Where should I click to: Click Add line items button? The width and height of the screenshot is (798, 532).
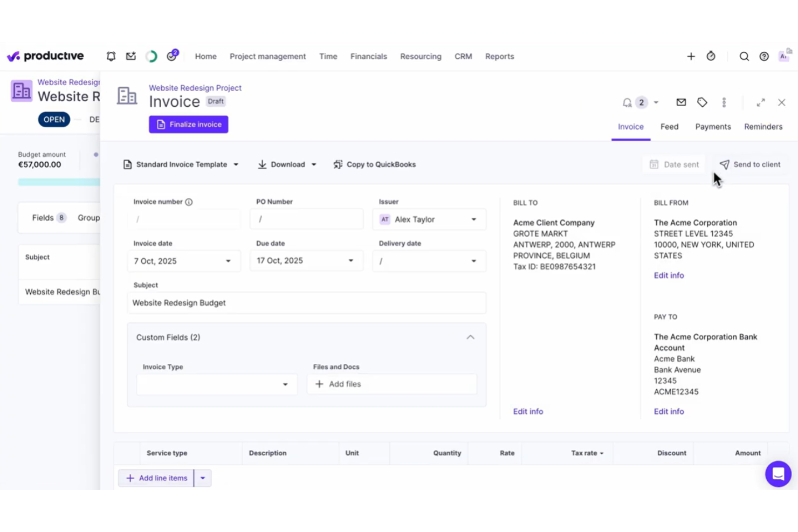[x=156, y=478]
